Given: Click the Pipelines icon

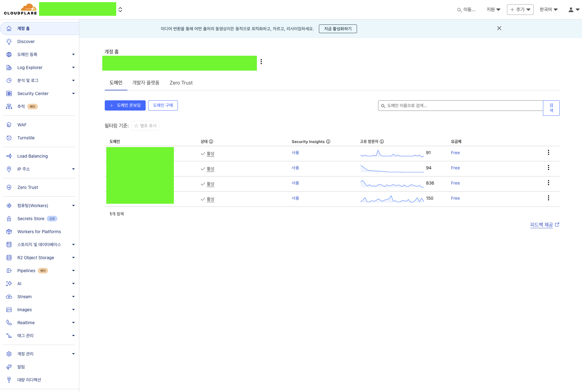Looking at the screenshot, I should [9, 271].
